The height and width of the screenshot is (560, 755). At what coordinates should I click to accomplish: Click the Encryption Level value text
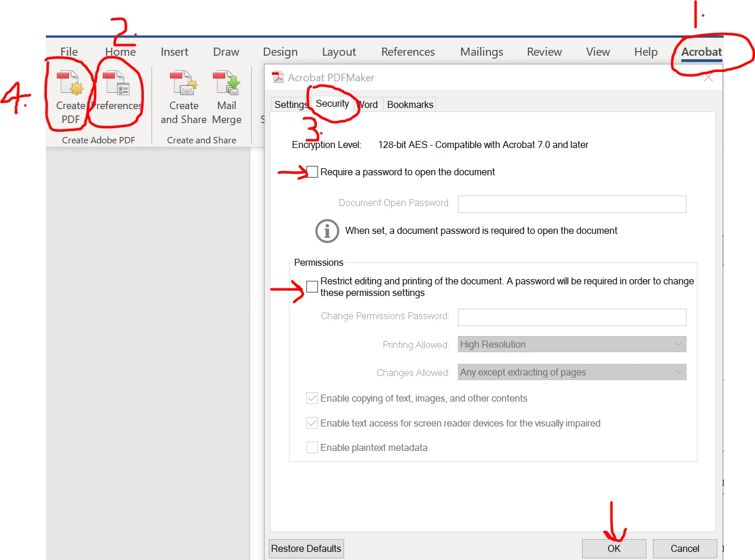point(483,144)
